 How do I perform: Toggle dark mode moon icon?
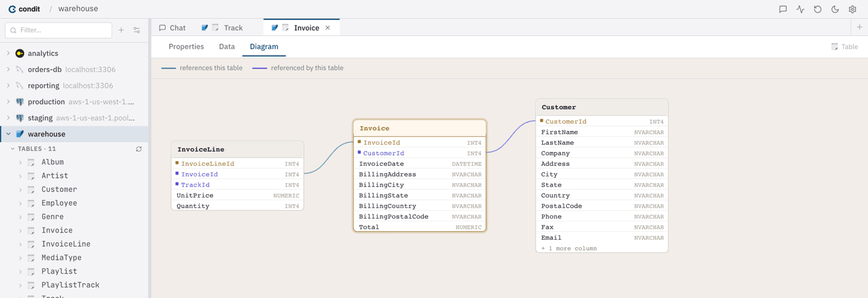(835, 9)
